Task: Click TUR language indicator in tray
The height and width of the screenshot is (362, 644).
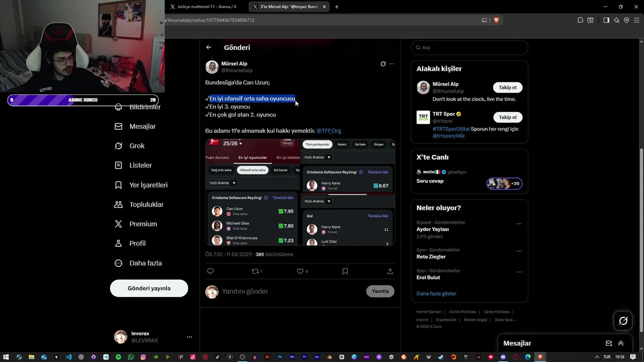Action: tap(607, 357)
